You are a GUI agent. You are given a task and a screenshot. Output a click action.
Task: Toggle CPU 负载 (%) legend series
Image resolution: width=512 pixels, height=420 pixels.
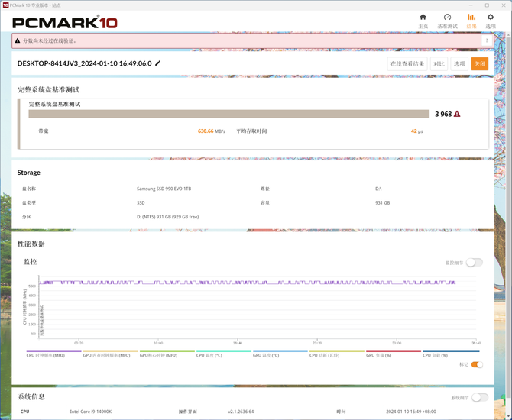pyautogui.click(x=451, y=354)
